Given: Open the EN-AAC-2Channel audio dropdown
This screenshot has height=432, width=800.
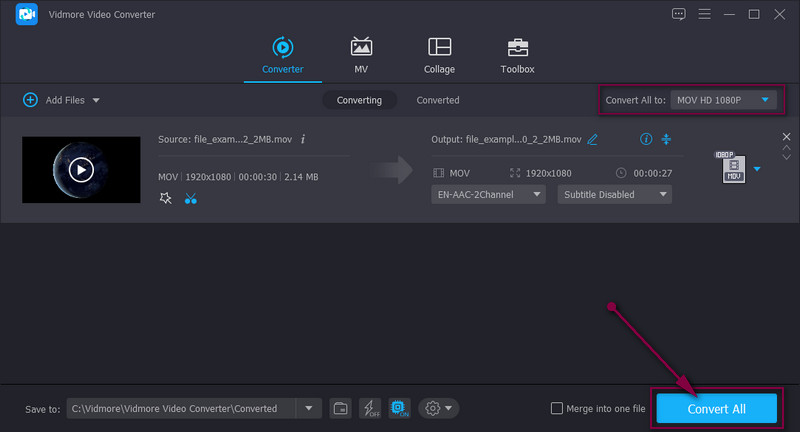Looking at the screenshot, I should (488, 194).
